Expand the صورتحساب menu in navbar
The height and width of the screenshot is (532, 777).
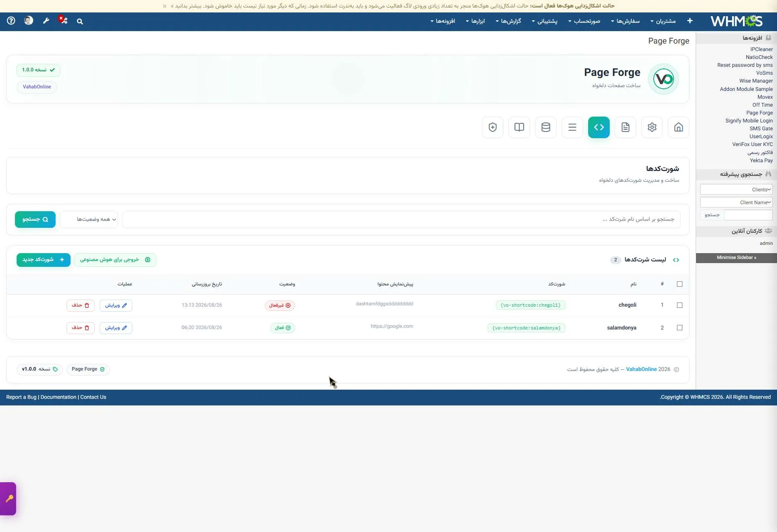tap(584, 21)
